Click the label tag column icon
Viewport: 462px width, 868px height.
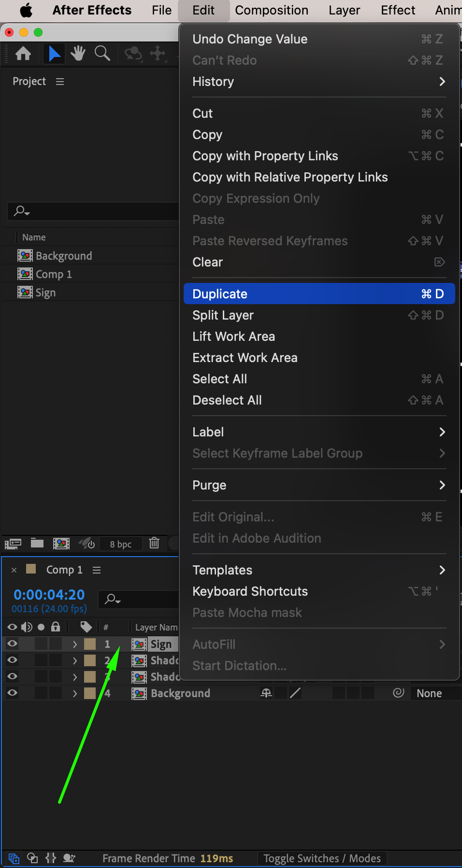pyautogui.click(x=86, y=627)
